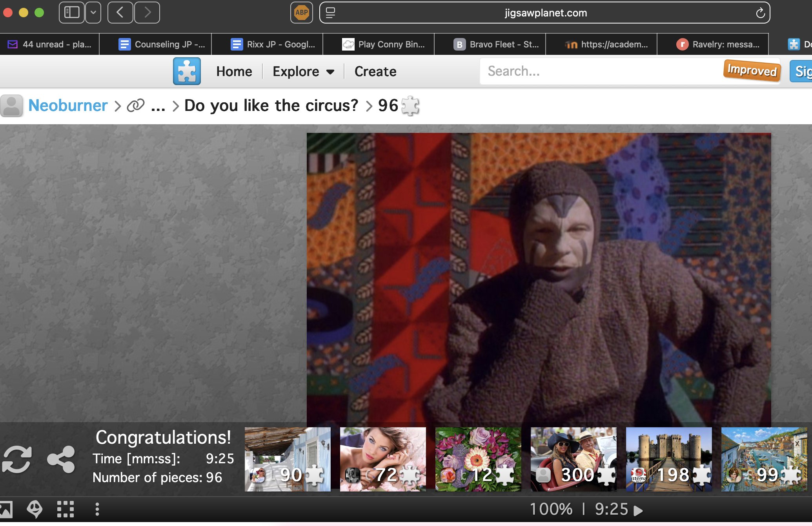
Task: Open the 198-piece castle puzzle thumbnail
Action: tap(669, 459)
